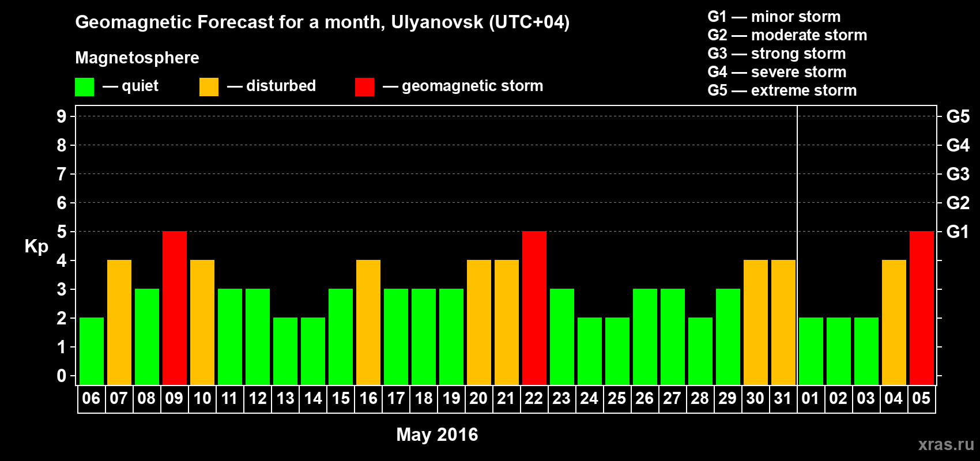This screenshot has width=980, height=461.
Task: Click the green bar for day 13
Action: click(285, 352)
